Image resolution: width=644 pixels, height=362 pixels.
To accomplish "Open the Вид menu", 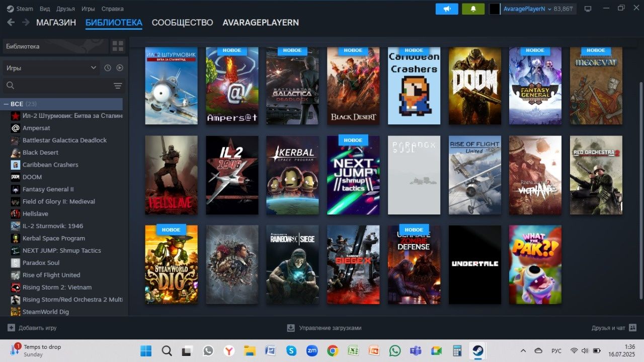I will click(45, 9).
